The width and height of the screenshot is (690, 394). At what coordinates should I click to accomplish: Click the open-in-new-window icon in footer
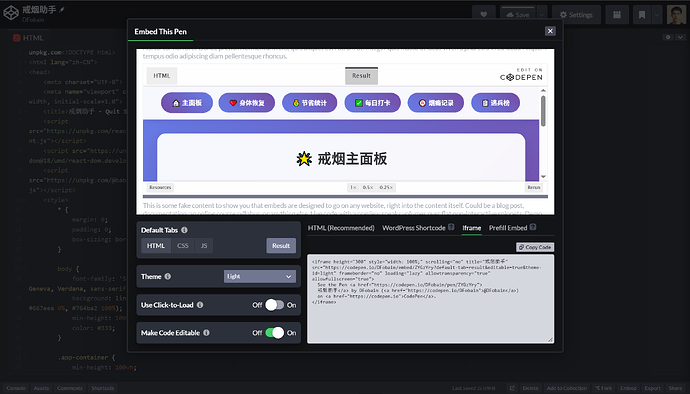[512, 388]
